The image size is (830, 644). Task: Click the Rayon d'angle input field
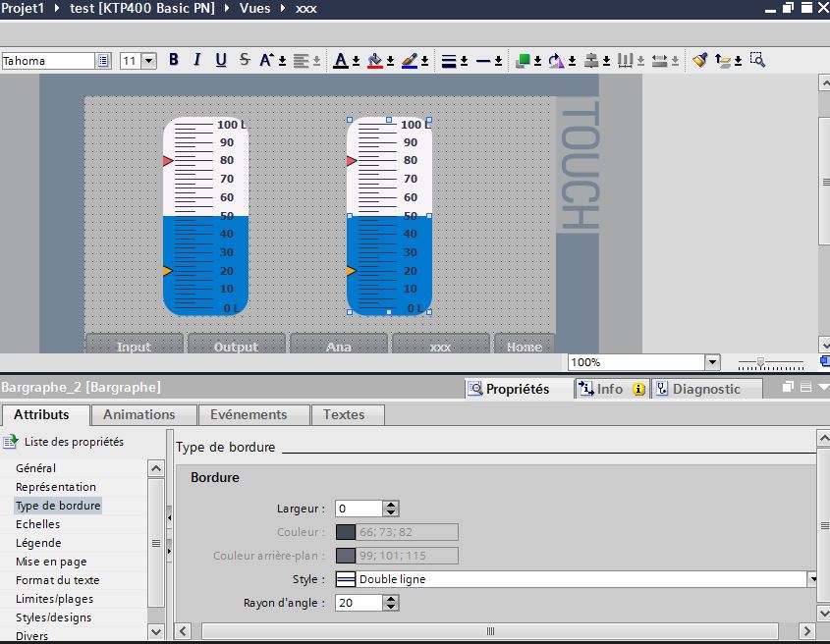pos(358,603)
